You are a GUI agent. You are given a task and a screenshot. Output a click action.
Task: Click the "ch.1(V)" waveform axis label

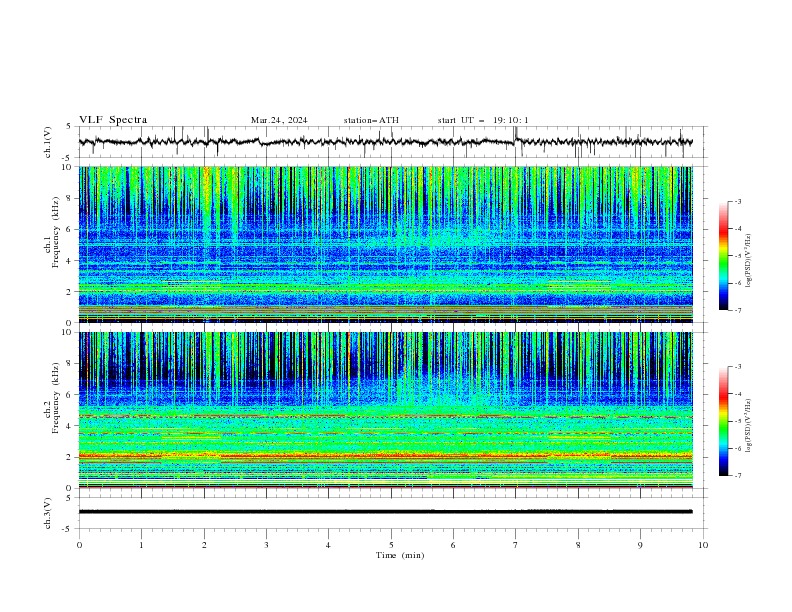tap(48, 142)
